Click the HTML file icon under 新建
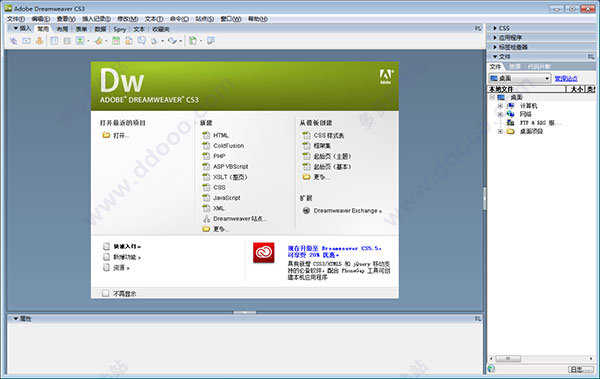Viewport: 600px width, 379px height. tap(206, 135)
